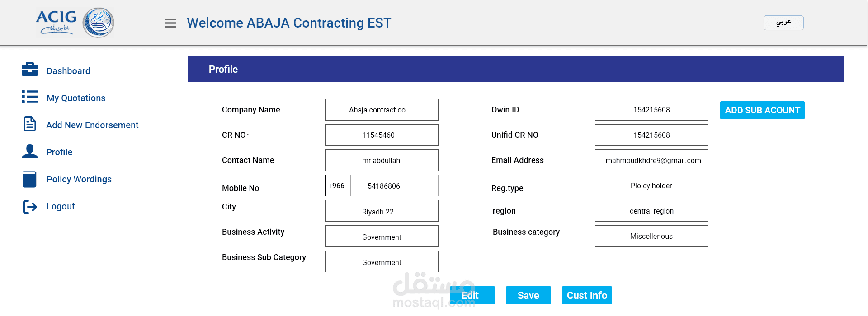Open the Cust Info button
Image resolution: width=868 pixels, height=316 pixels.
[x=587, y=295]
